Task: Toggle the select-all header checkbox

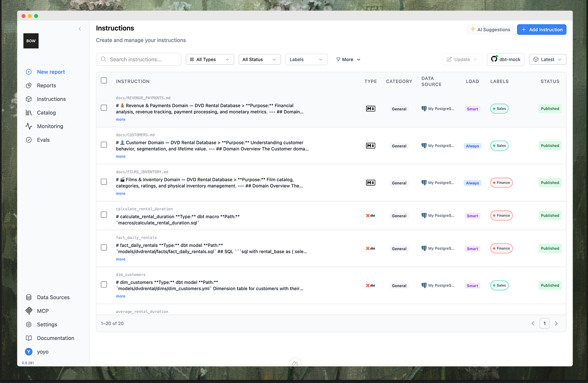Action: coord(104,80)
